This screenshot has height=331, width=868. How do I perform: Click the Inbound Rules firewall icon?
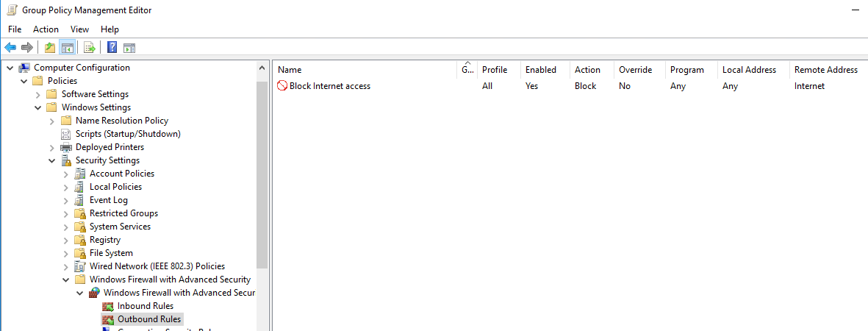click(108, 306)
